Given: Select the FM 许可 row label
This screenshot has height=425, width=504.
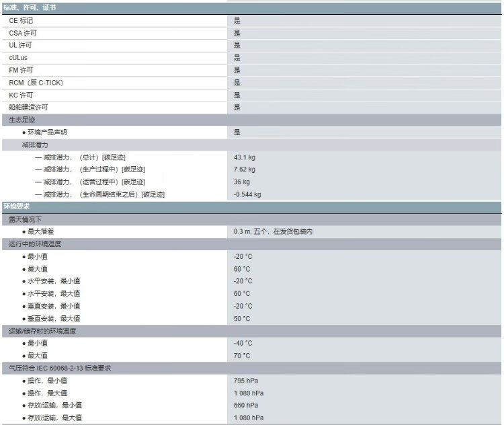Looking at the screenshot, I should coord(21,70).
